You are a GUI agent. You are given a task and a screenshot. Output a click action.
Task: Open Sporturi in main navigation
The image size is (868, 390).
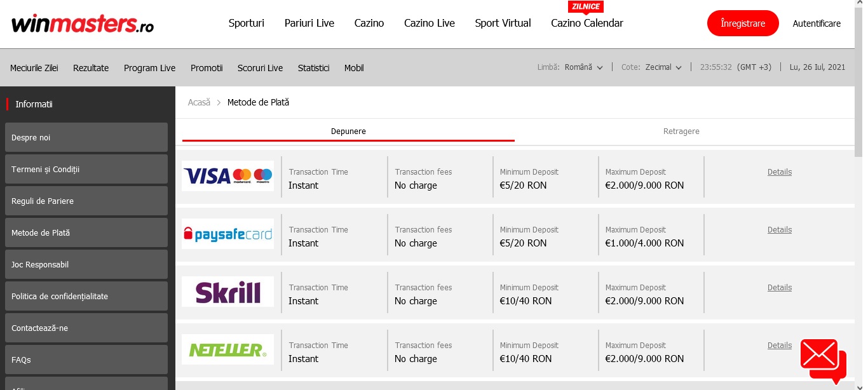tap(247, 23)
